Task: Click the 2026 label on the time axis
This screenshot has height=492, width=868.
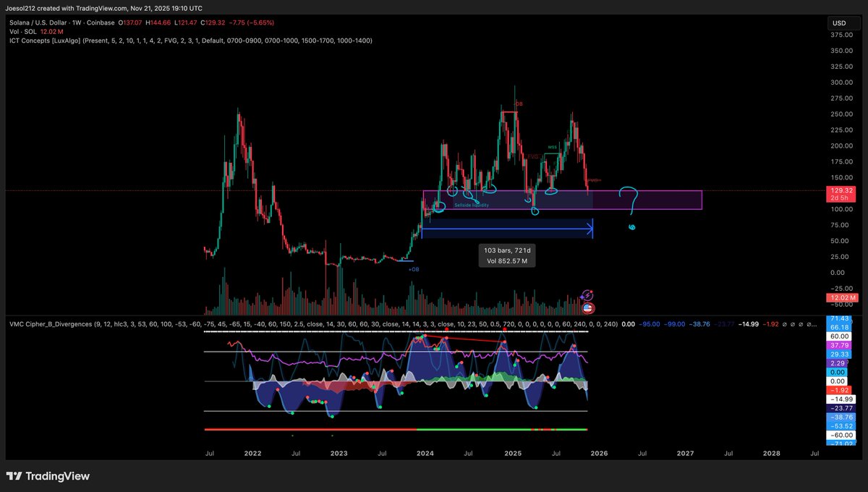Action: (x=599, y=453)
